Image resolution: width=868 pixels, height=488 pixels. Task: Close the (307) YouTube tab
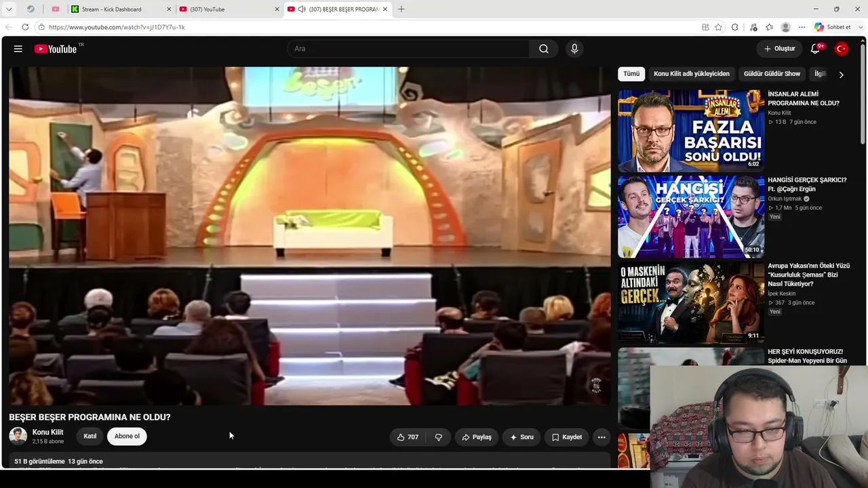(277, 9)
